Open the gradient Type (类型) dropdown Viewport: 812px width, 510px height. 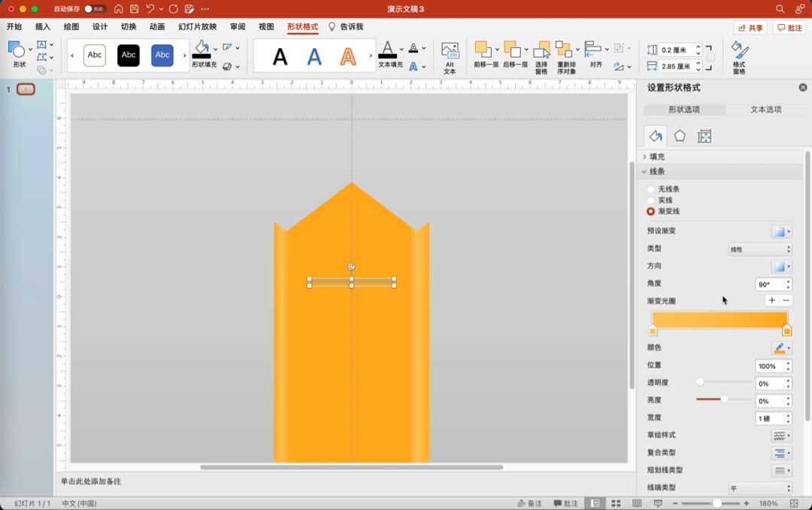coord(760,249)
